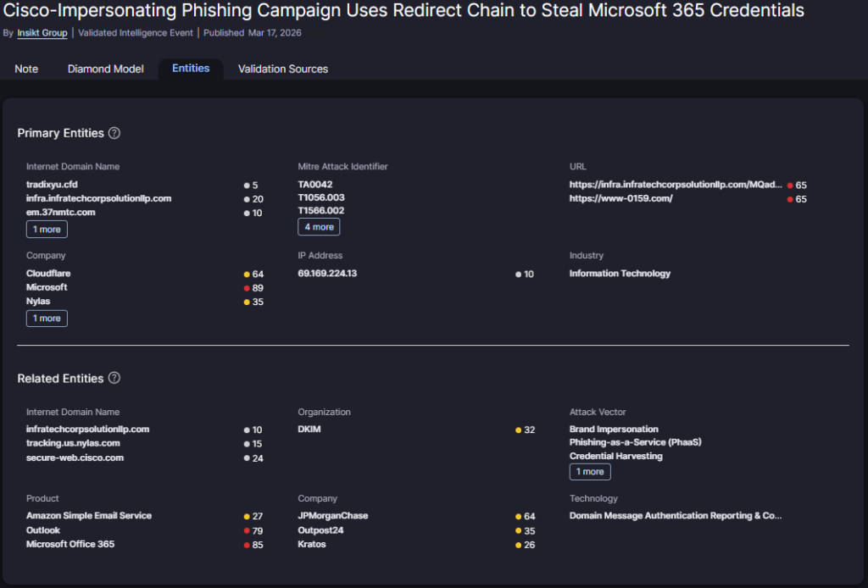Viewport: 868px width, 588px height.
Task: Open the TA0042 Mitre identifier
Action: (x=315, y=184)
